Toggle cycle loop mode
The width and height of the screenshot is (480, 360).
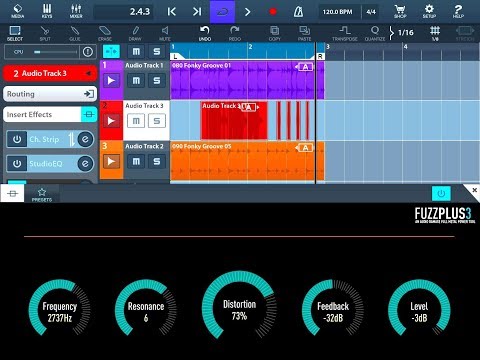222,12
